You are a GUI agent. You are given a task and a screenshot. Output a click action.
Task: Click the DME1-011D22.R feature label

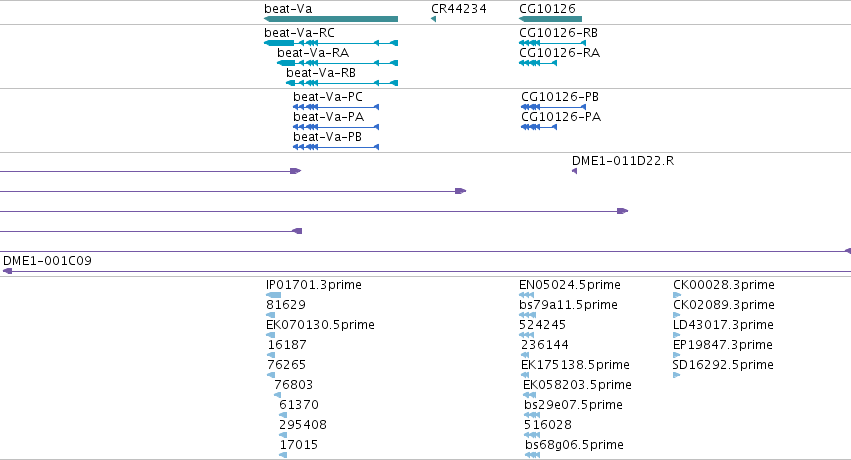tap(623, 161)
